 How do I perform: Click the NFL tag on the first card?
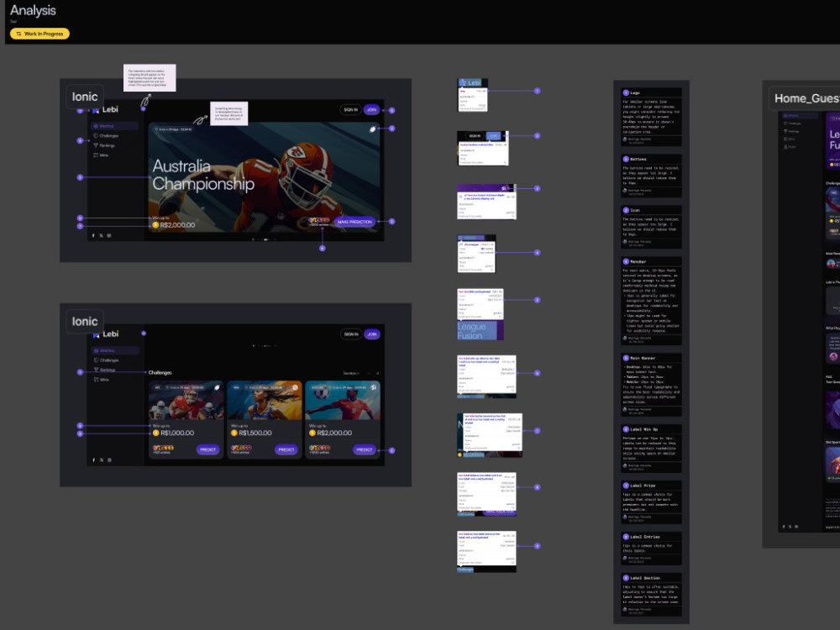158,387
